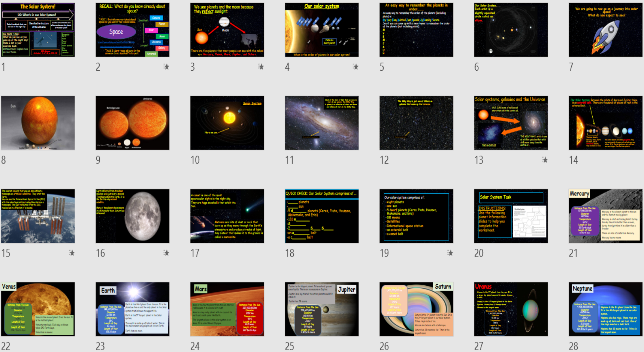Select the Mars slide thumbnail
This screenshot has height=352, width=644.
pyautogui.click(x=227, y=309)
